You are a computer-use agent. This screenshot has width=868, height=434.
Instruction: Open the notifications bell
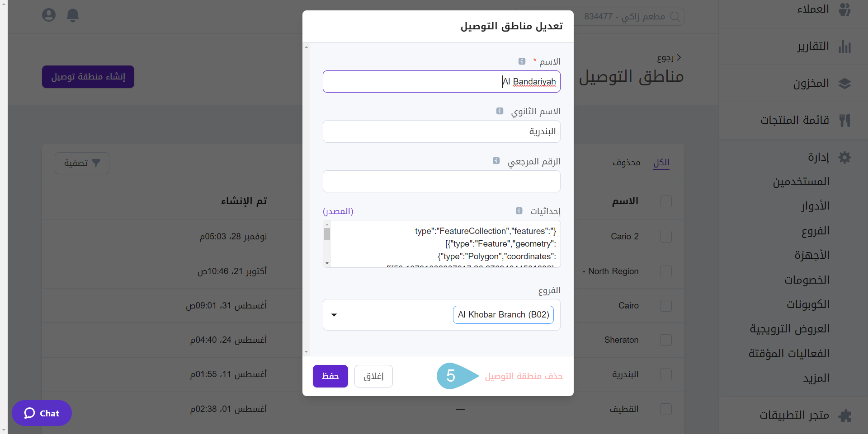tap(73, 15)
